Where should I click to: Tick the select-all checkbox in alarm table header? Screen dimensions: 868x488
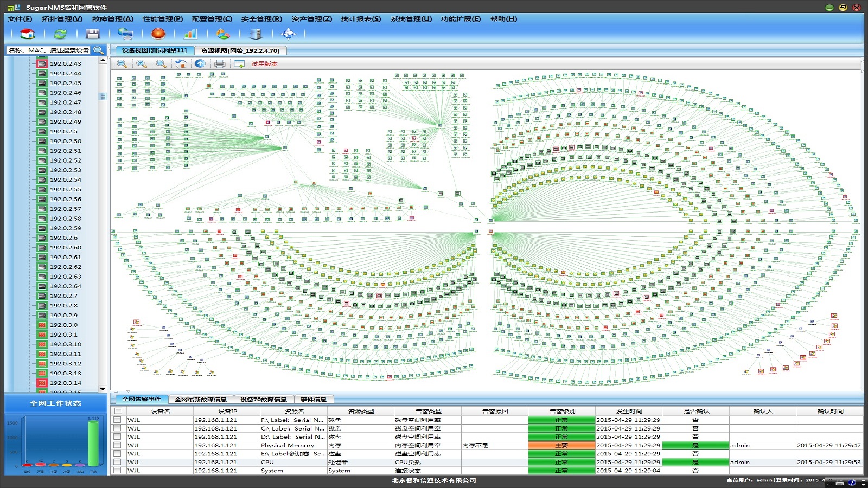click(118, 411)
